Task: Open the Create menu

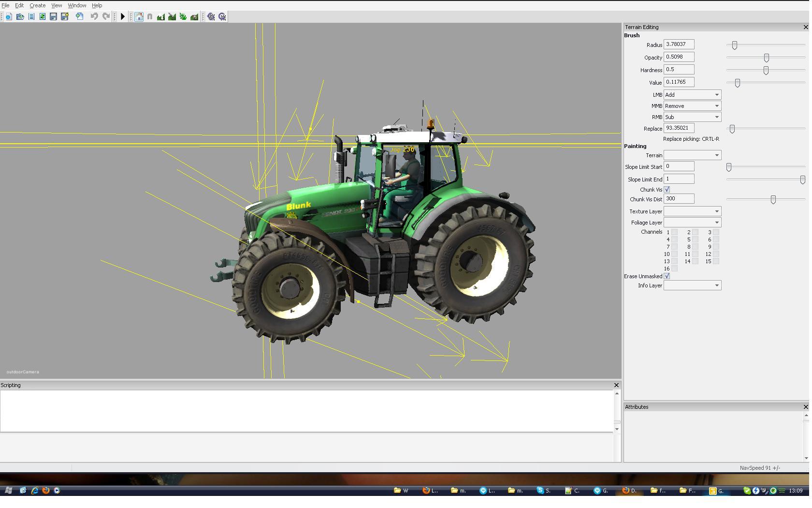Action: point(38,5)
